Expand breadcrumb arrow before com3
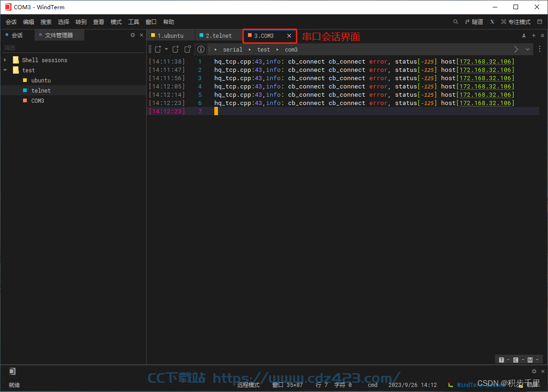548x392 pixels. 277,50
